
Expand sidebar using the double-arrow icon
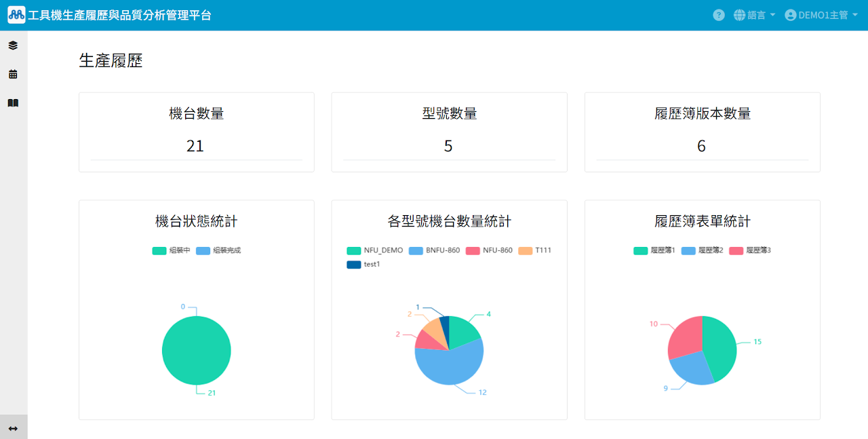point(13,428)
